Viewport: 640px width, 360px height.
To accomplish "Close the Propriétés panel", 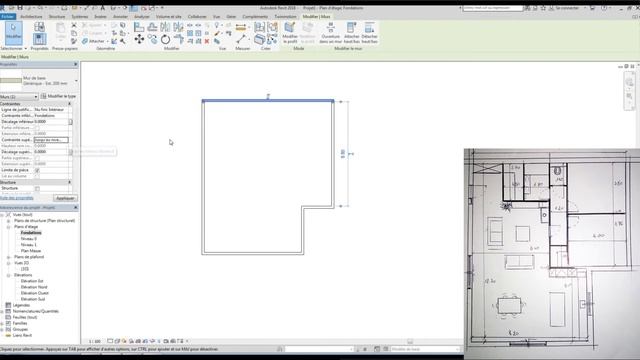I will click(x=76, y=64).
